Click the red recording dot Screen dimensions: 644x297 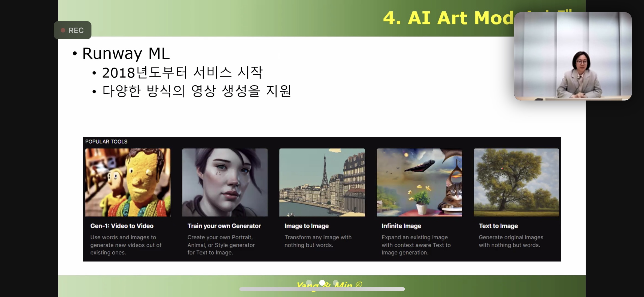[x=63, y=30]
